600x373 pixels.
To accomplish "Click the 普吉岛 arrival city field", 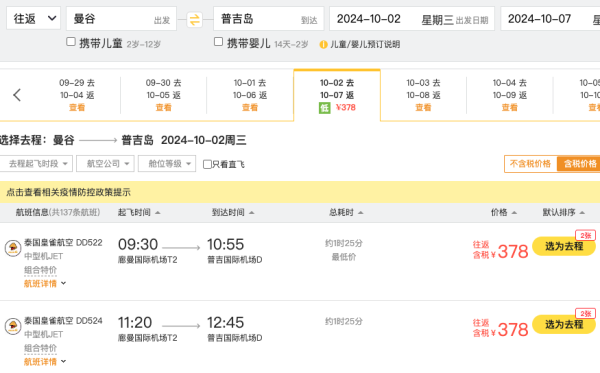I will coord(269,18).
